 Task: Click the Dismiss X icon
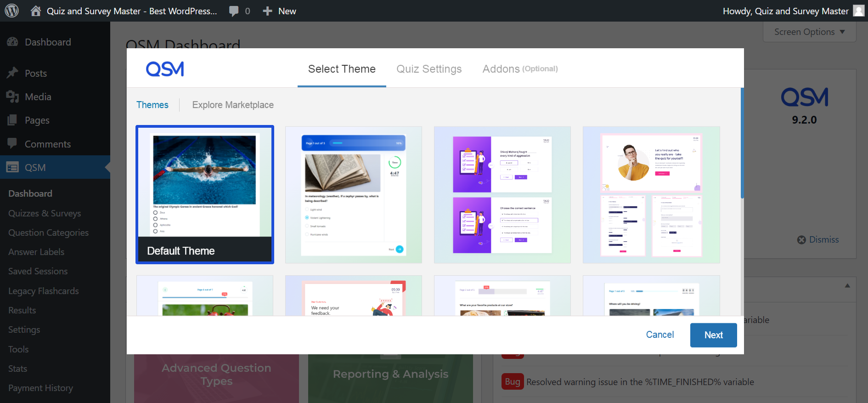click(801, 240)
